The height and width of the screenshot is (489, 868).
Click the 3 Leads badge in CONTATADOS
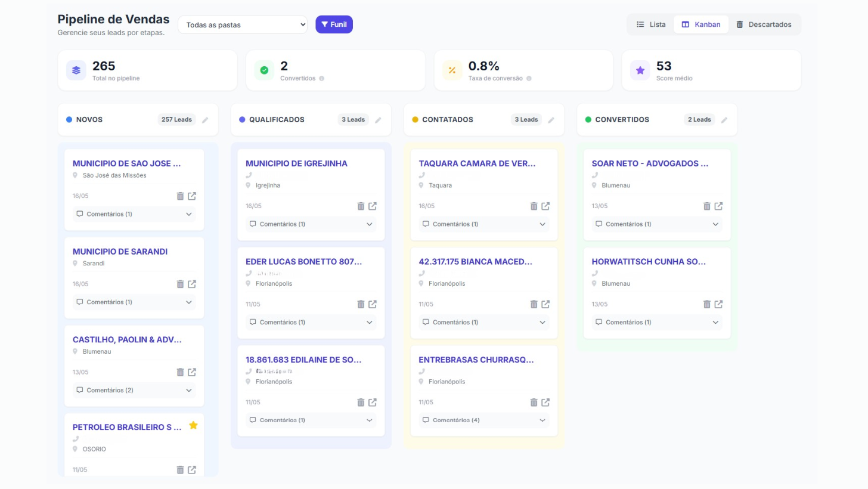[526, 120]
